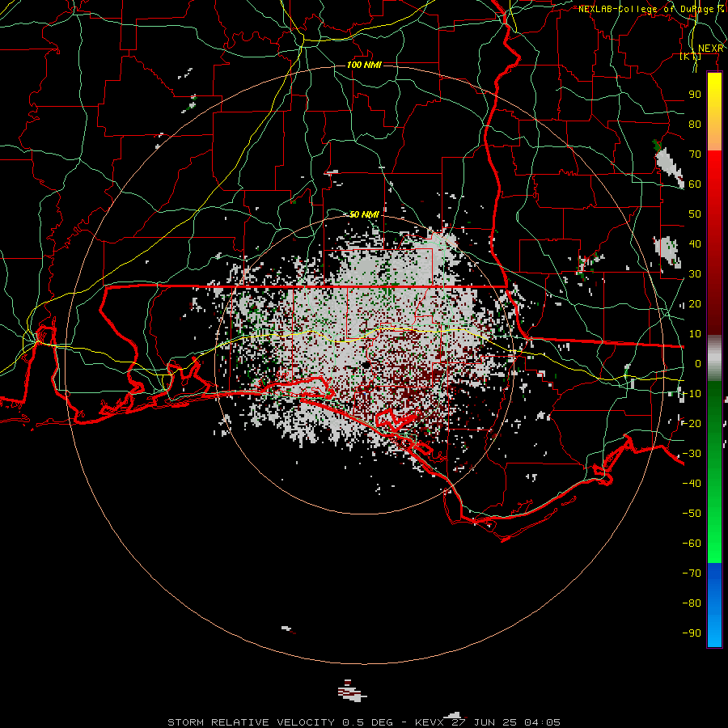Click the KT units label above scale
The image size is (728, 728).
click(x=691, y=56)
